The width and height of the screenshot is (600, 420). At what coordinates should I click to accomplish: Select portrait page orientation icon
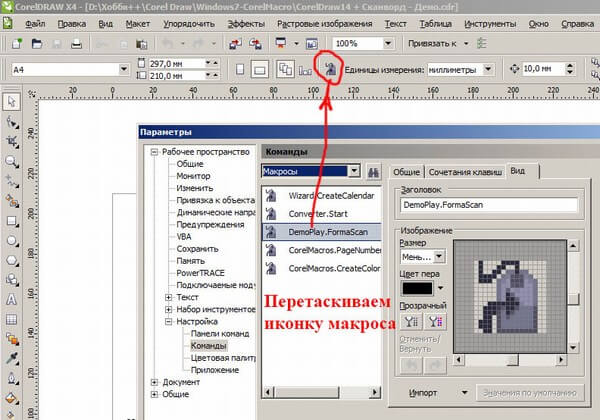point(240,70)
